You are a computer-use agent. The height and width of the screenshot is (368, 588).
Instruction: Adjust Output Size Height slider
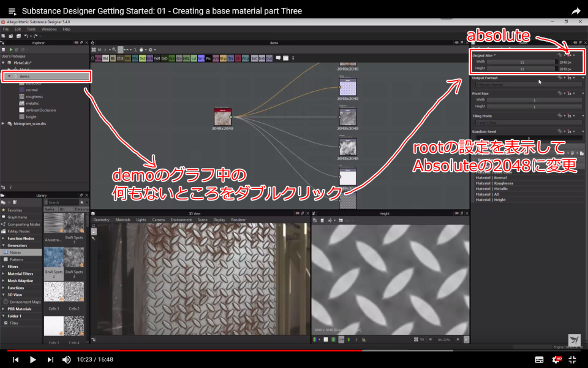pos(522,69)
